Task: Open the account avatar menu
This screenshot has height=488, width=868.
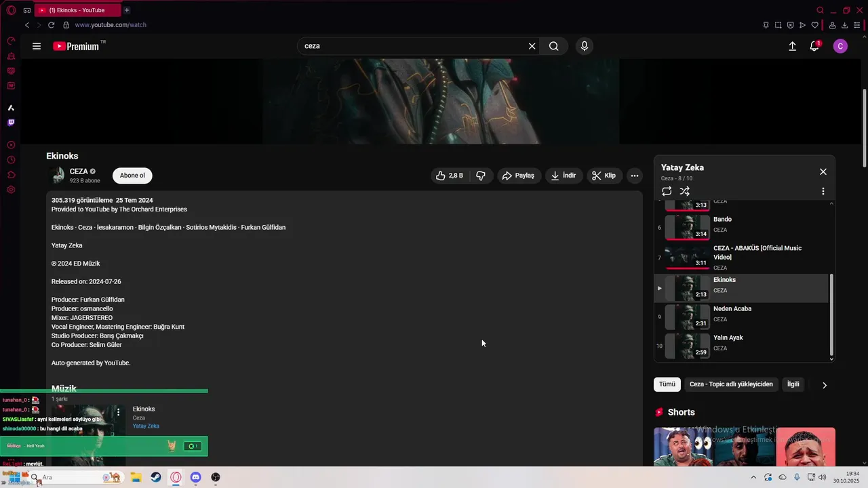Action: (x=840, y=46)
